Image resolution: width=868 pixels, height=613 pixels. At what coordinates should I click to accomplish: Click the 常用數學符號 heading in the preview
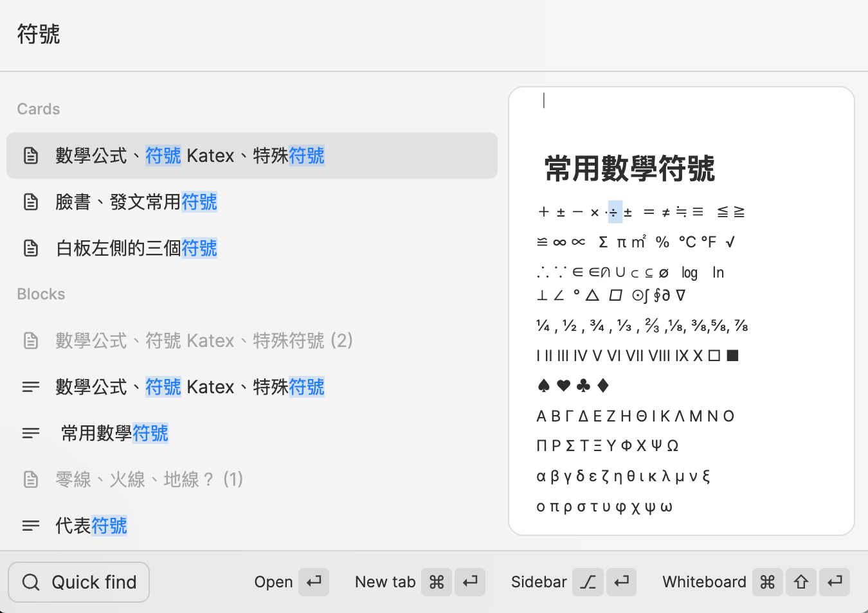pos(629,169)
